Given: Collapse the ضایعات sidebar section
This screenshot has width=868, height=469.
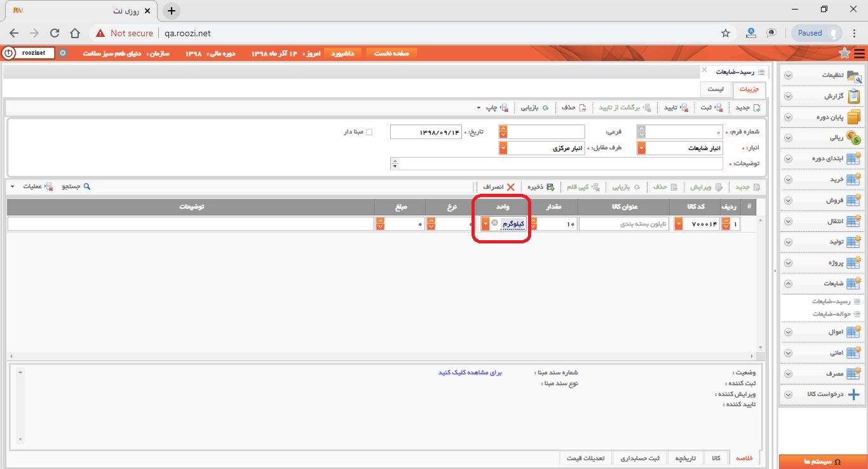Looking at the screenshot, I should [x=788, y=283].
